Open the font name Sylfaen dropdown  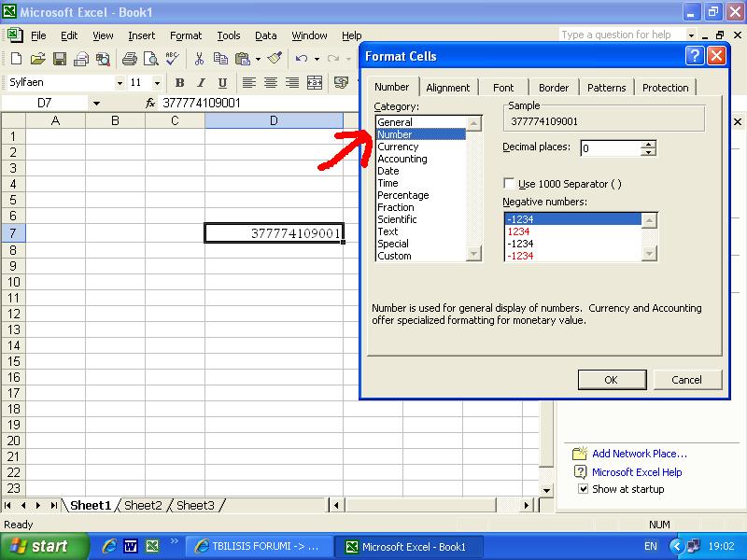point(120,83)
